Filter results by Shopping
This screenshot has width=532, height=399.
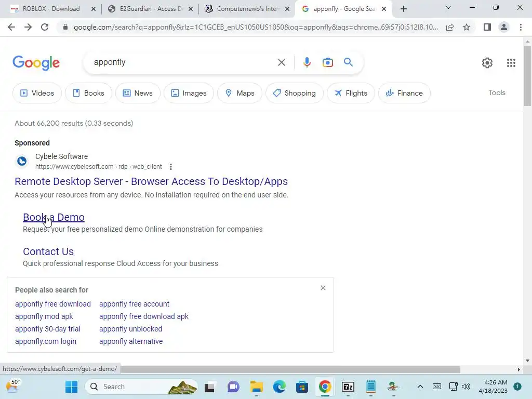pyautogui.click(x=294, y=93)
